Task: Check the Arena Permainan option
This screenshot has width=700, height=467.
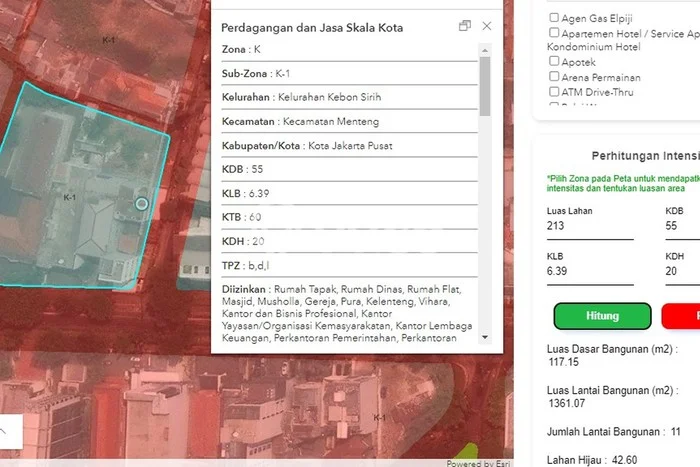Action: click(x=554, y=76)
